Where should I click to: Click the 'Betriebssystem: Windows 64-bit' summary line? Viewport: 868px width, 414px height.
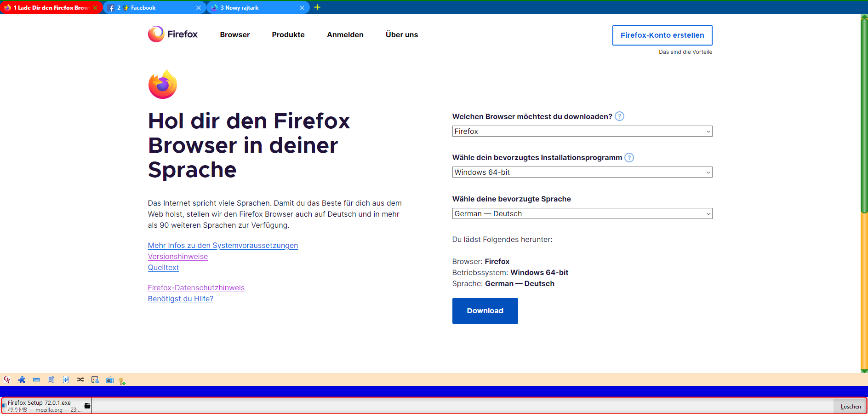(510, 273)
